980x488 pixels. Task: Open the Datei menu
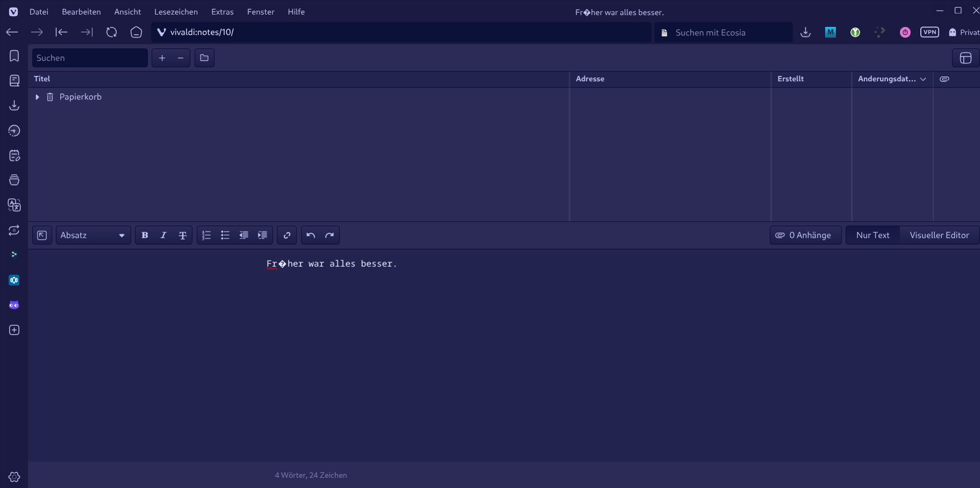click(39, 12)
